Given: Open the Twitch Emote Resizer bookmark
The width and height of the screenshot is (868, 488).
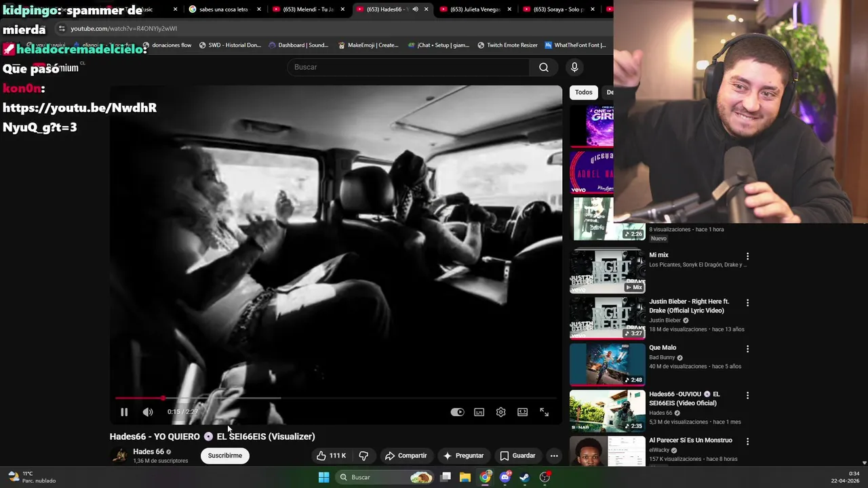Looking at the screenshot, I should pyautogui.click(x=507, y=45).
